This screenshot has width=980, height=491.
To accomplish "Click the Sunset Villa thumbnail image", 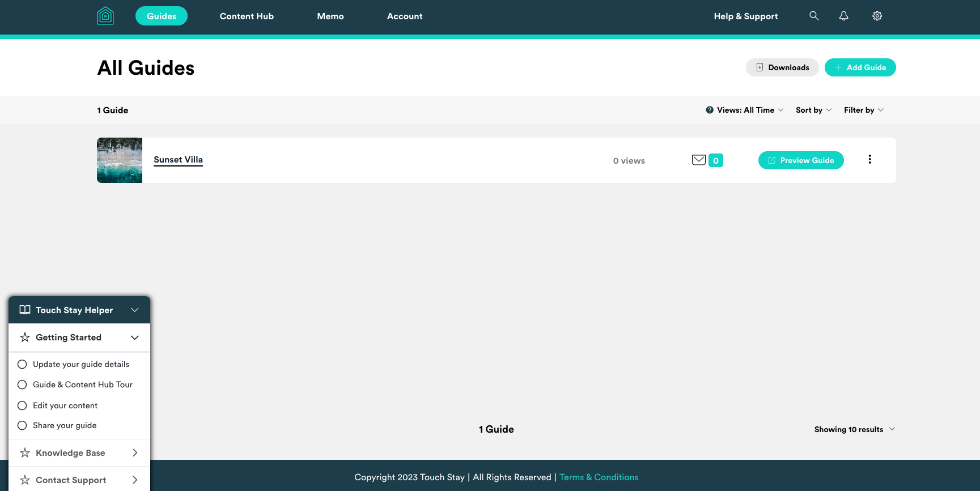I will (120, 160).
